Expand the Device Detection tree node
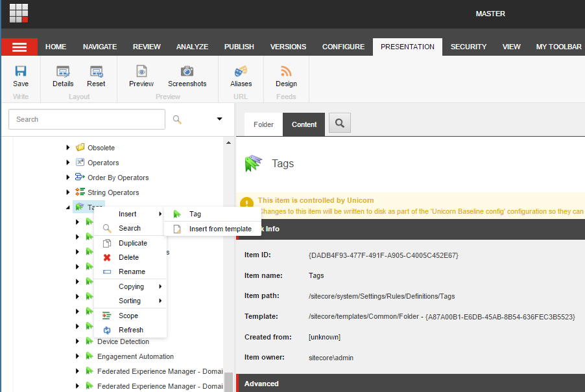 pos(78,341)
